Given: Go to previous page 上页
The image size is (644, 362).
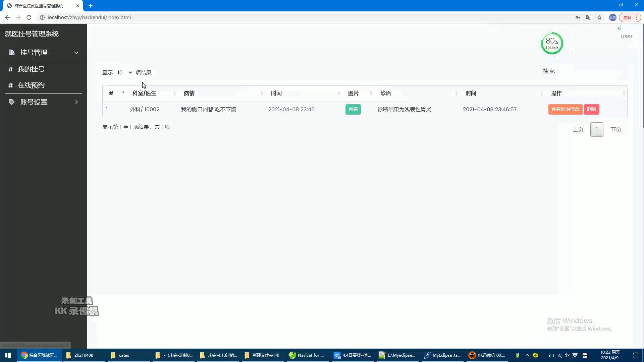Looking at the screenshot, I should (x=578, y=130).
